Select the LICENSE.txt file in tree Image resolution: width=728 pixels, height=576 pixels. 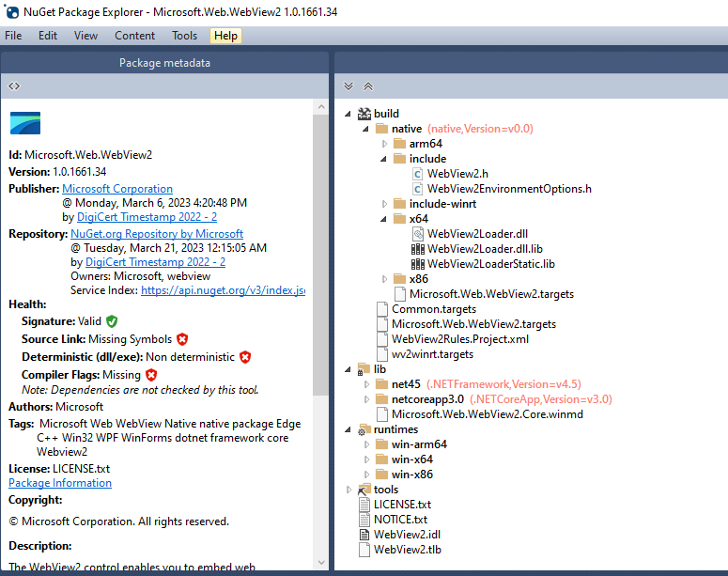tap(402, 505)
